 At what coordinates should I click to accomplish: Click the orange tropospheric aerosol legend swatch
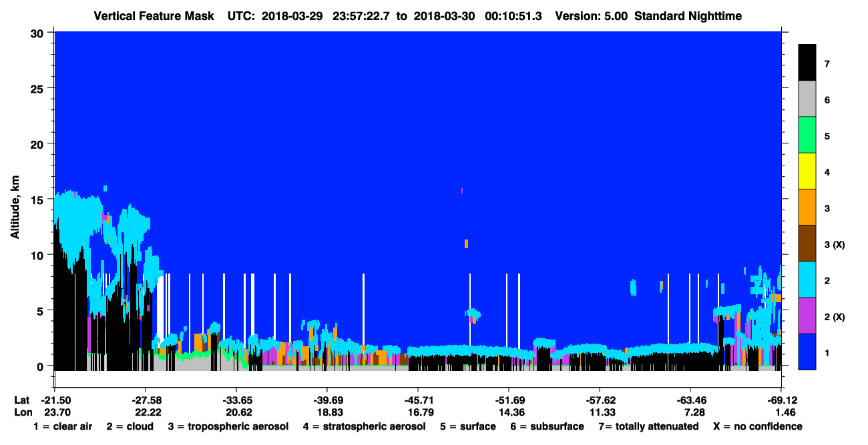point(807,207)
